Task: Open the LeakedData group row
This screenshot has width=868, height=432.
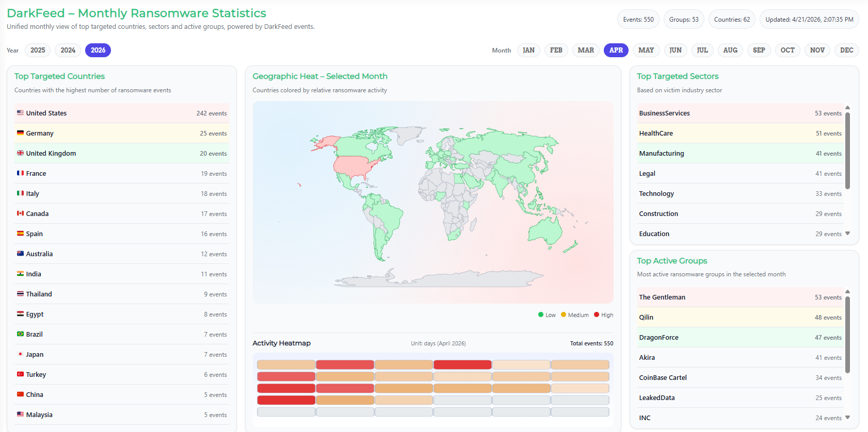Action: coord(740,397)
